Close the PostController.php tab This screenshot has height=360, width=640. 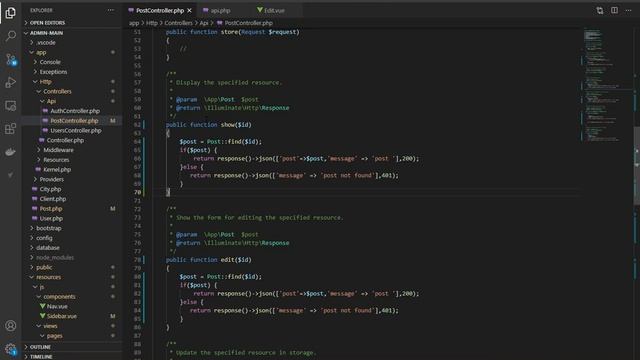click(189, 11)
